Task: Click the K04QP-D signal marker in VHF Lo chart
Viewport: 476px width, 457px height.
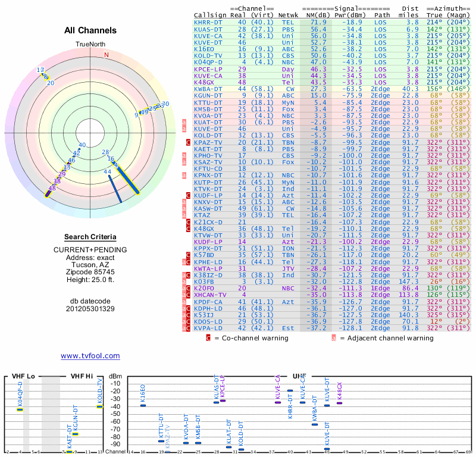Action: point(20,409)
